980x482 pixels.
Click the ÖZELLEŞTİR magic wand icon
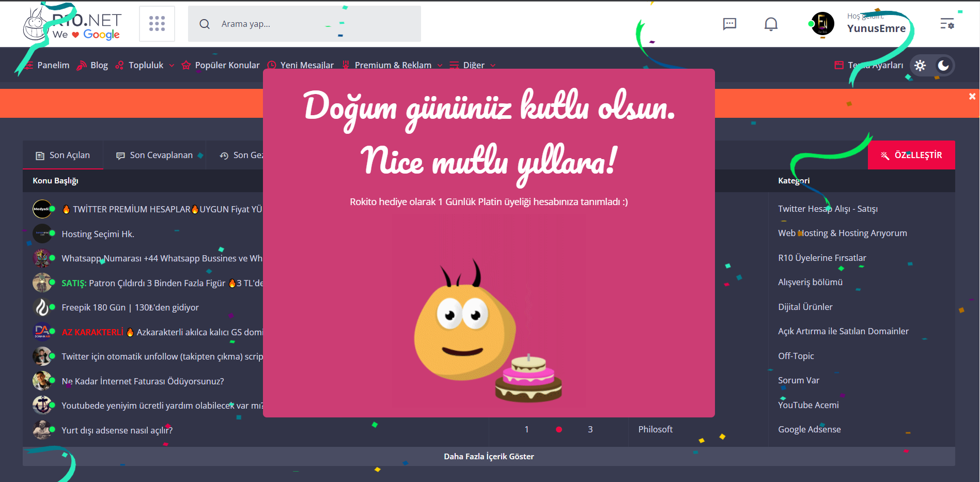coord(885,156)
